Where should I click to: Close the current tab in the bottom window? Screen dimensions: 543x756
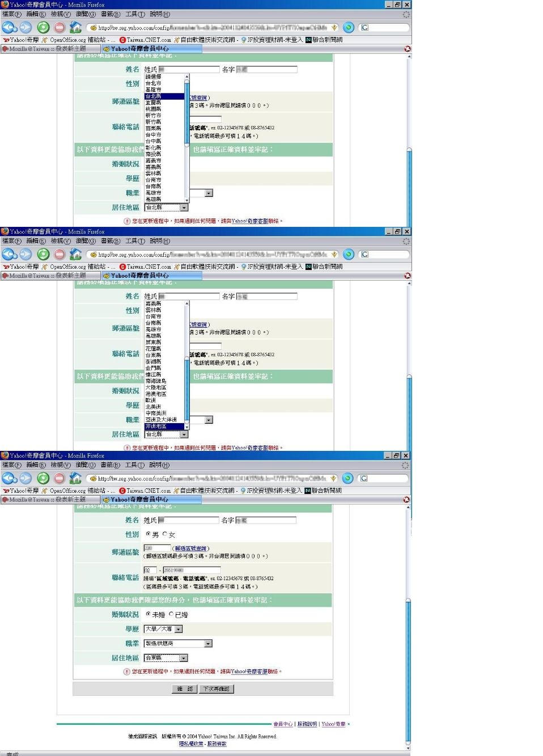[406, 500]
